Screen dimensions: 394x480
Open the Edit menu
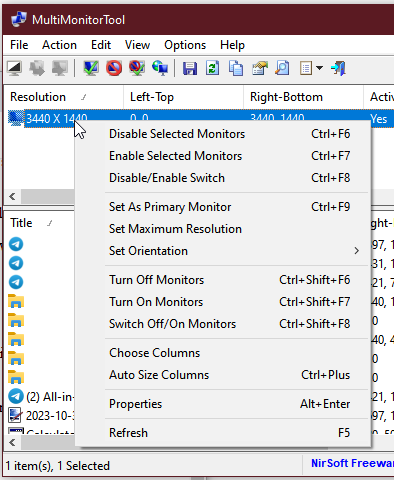coord(101,45)
